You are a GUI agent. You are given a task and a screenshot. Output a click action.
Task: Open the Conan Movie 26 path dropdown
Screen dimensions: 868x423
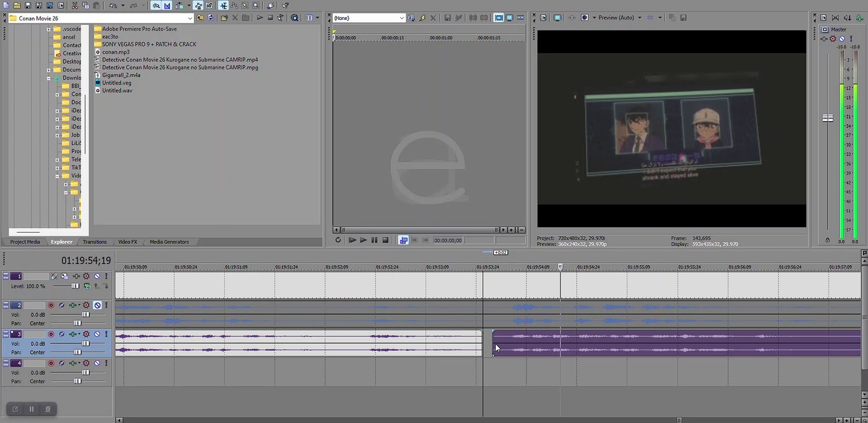pos(190,18)
